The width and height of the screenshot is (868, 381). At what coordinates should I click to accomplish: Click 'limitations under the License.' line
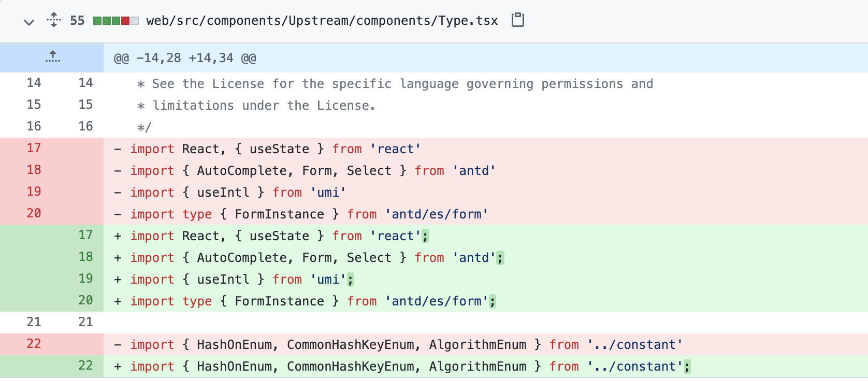[x=256, y=106]
